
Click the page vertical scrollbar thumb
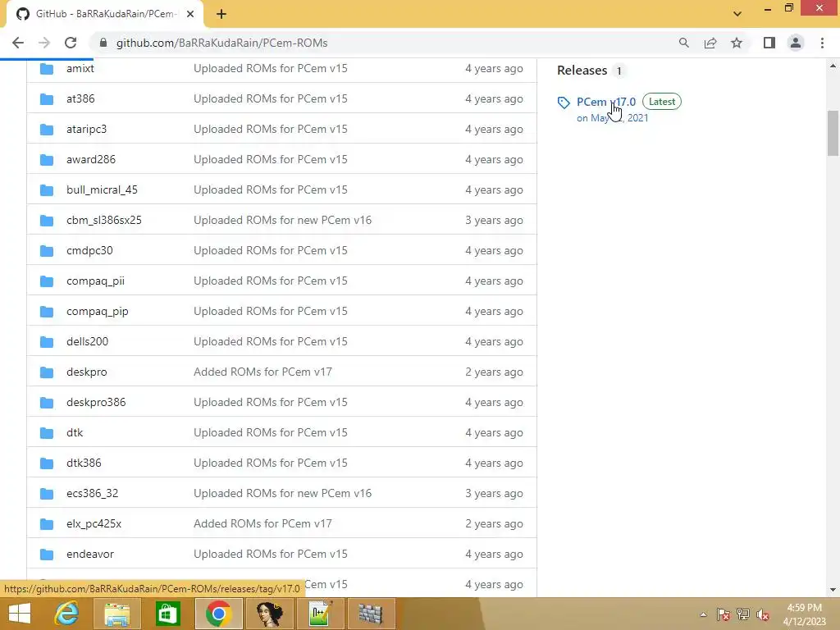(833, 133)
